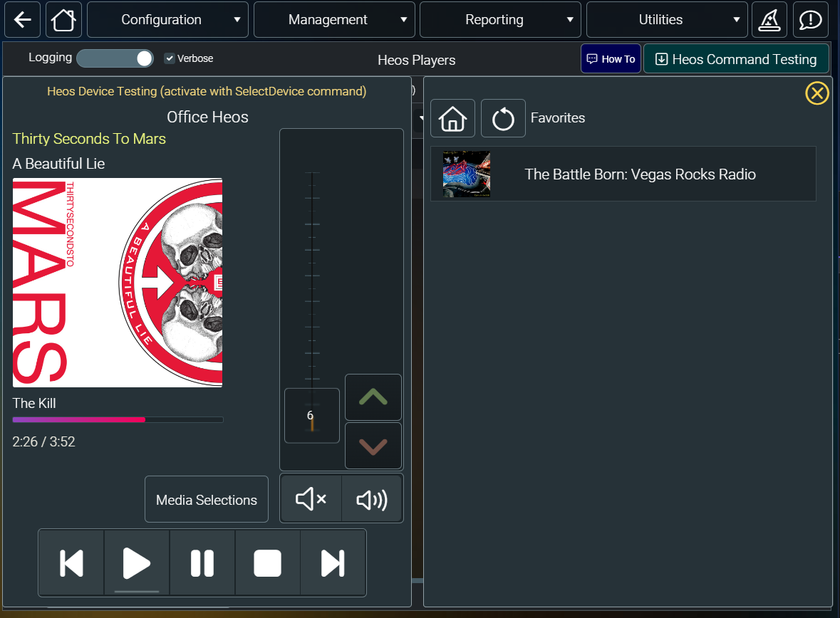Click the 2:26 / 3:52 time display
Screen dimensions: 840x618
tap(43, 442)
